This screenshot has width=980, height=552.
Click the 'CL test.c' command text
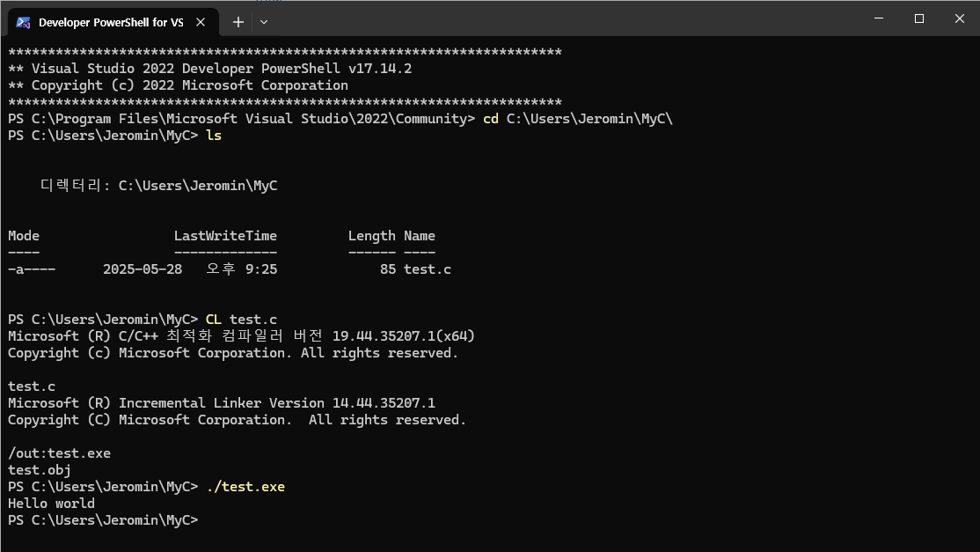[241, 320]
